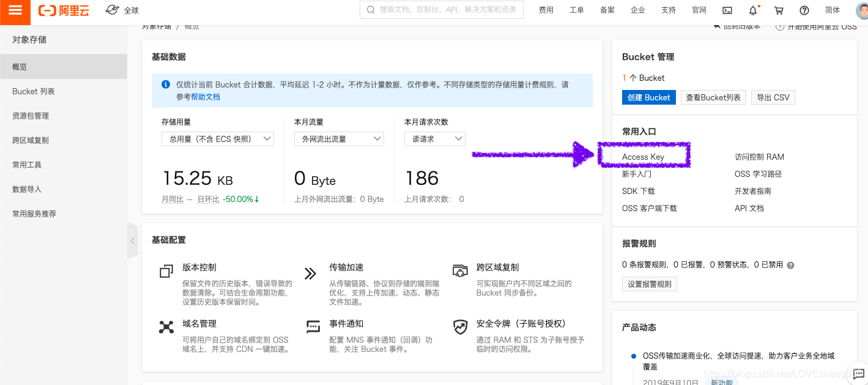Open the notification bell
This screenshot has height=385, width=868.
click(x=753, y=10)
